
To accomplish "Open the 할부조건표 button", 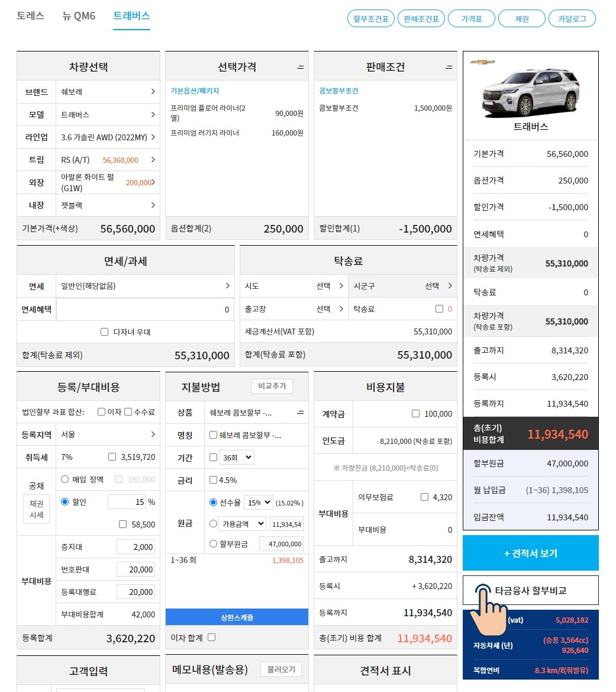I will click(x=370, y=19).
